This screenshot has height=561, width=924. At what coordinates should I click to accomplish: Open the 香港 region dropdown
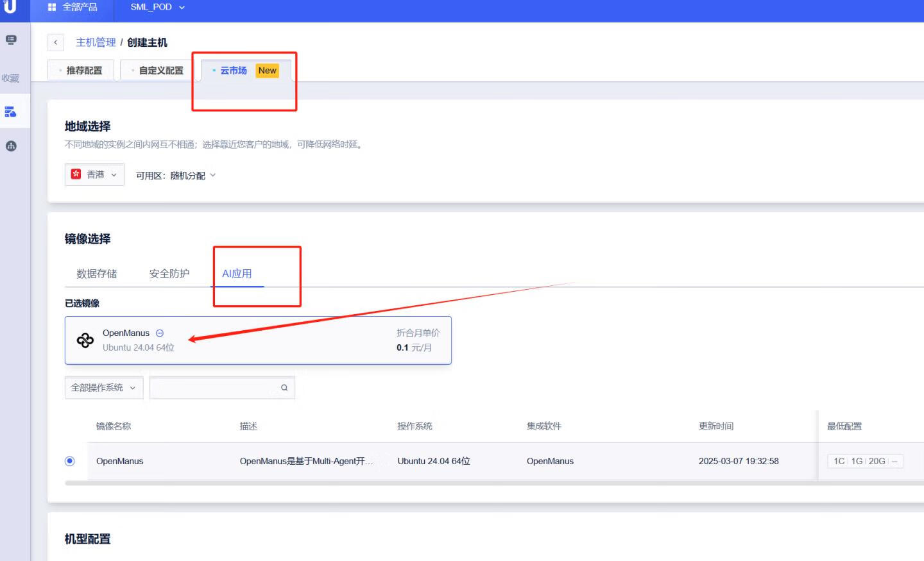(x=94, y=174)
